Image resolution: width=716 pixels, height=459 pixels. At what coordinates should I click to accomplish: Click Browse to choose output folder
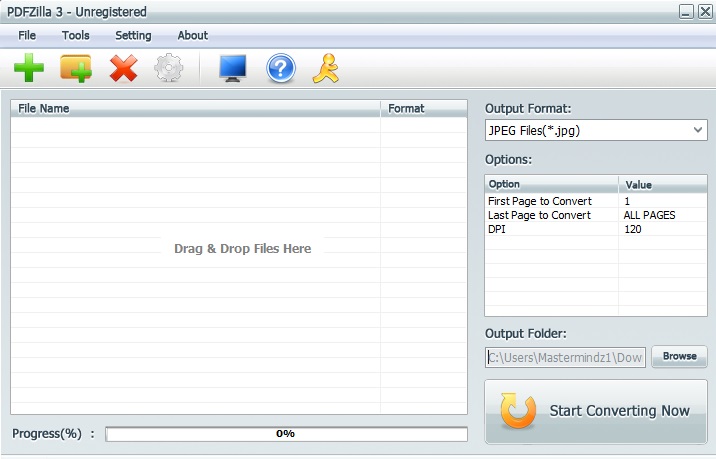coord(679,356)
